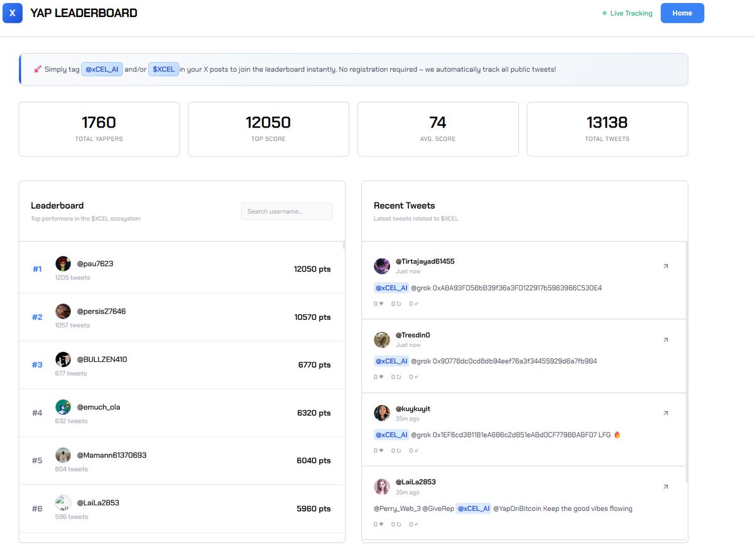754x560 pixels.
Task: Click @xCEL_AI tag in @Tirtajayad61455's tweet
Action: [391, 288]
